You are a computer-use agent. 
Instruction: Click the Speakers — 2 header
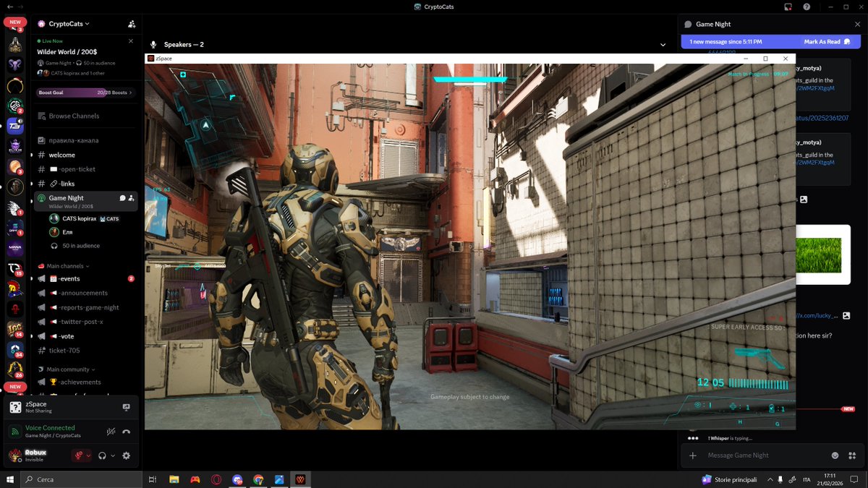[x=184, y=45]
